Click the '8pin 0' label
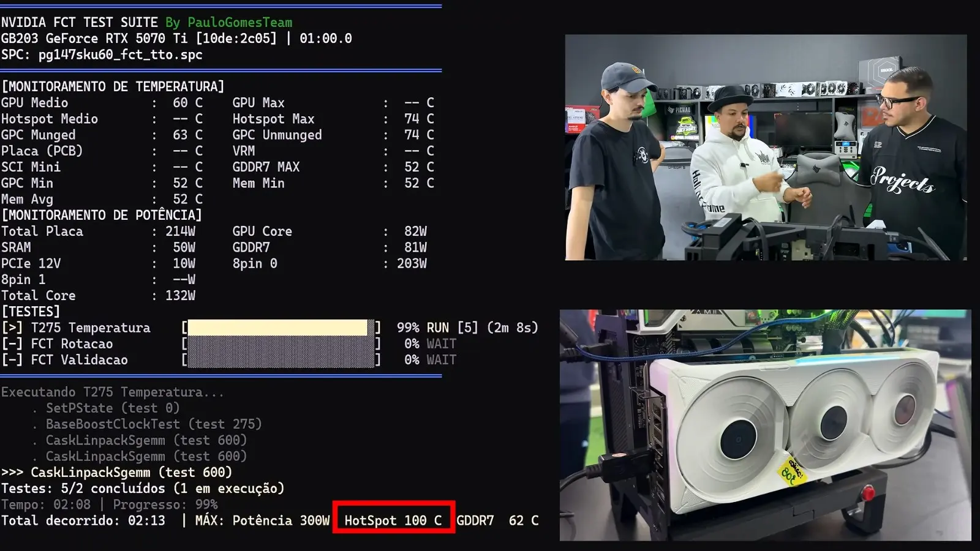Image resolution: width=980 pixels, height=551 pixels. (x=255, y=263)
